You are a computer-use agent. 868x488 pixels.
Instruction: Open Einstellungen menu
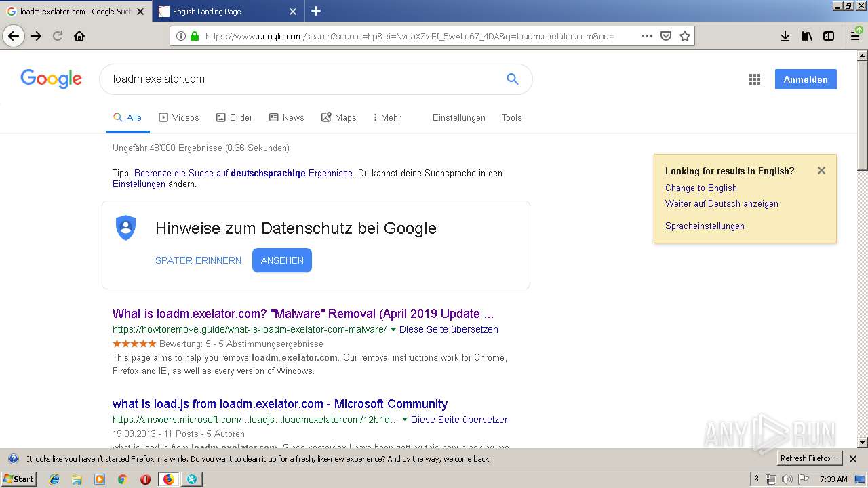459,117
